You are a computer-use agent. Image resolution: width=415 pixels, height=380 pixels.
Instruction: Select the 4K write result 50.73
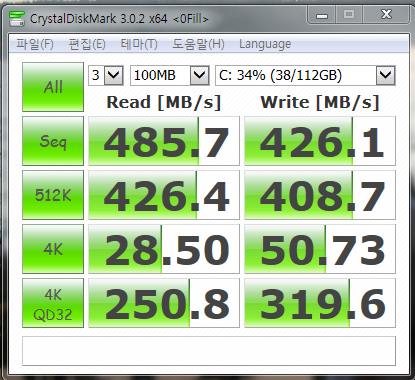tap(320, 249)
